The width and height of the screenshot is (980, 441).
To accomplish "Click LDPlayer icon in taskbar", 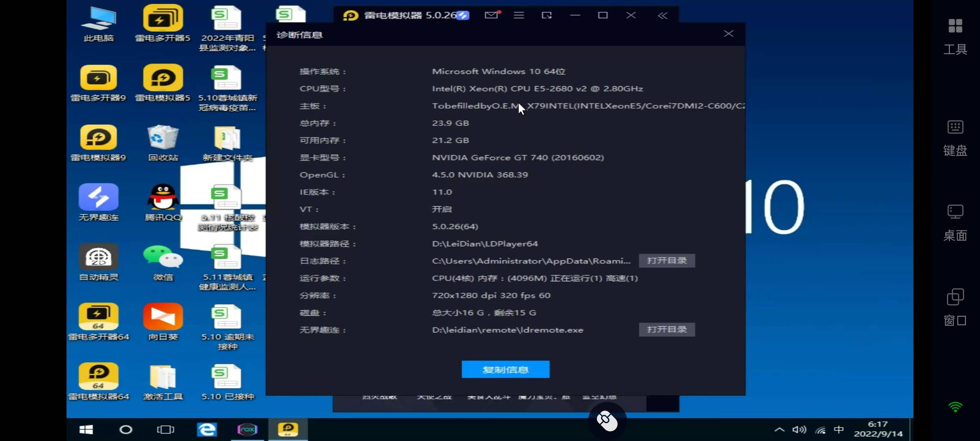I will point(288,429).
